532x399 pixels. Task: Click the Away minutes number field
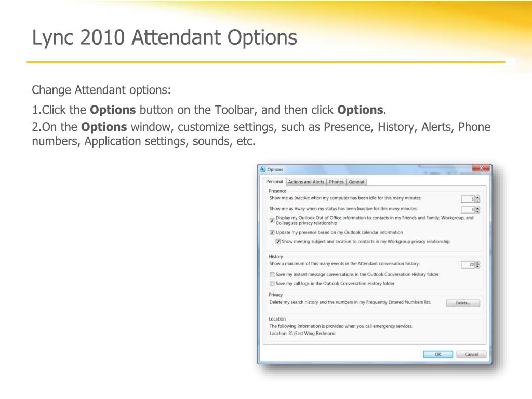[x=468, y=210]
